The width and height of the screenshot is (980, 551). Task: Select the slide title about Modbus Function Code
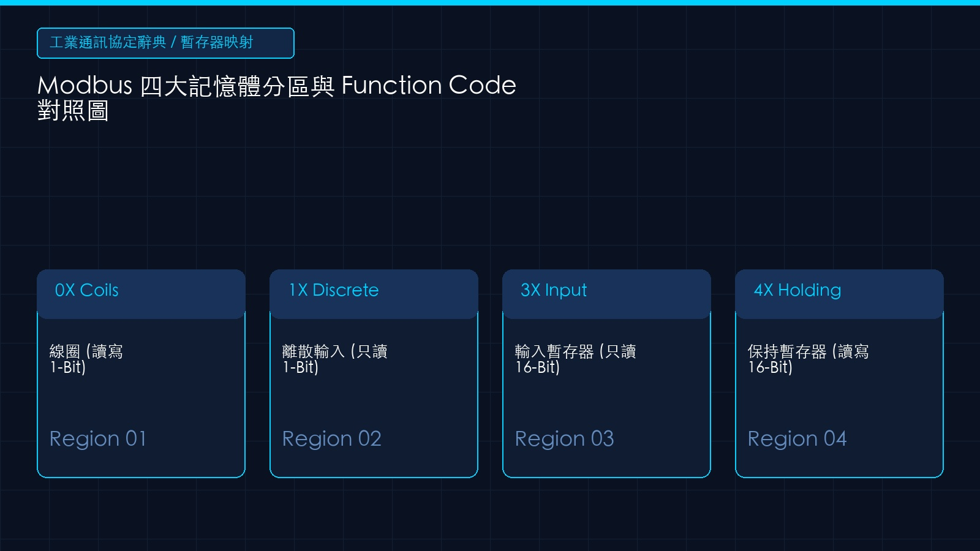[277, 97]
